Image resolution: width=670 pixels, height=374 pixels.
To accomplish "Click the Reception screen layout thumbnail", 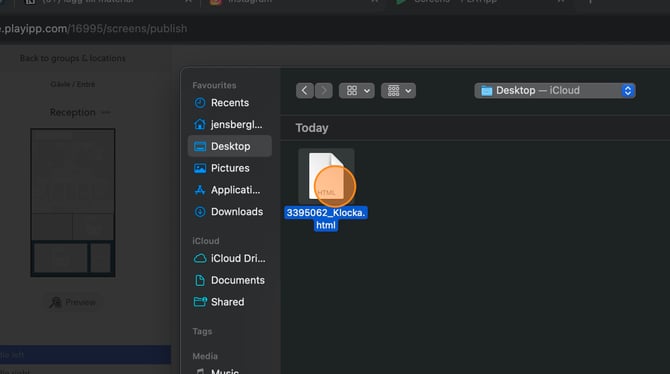I will [x=73, y=203].
